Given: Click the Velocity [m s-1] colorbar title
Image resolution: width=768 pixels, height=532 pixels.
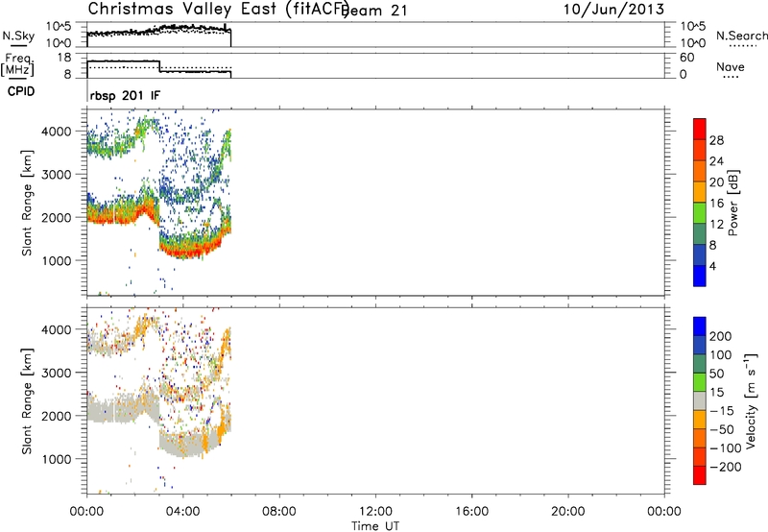Looking at the screenshot, I should [751, 401].
